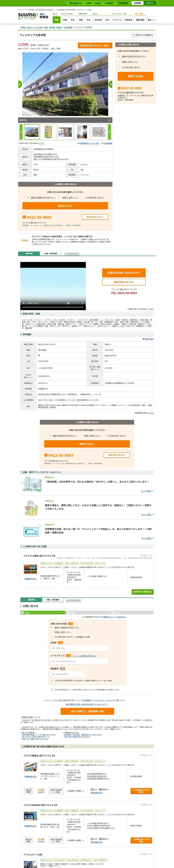Expand 個人情報及び広告 email notice
This screenshot has height=868, width=174.
pyautogui.click(x=87, y=704)
